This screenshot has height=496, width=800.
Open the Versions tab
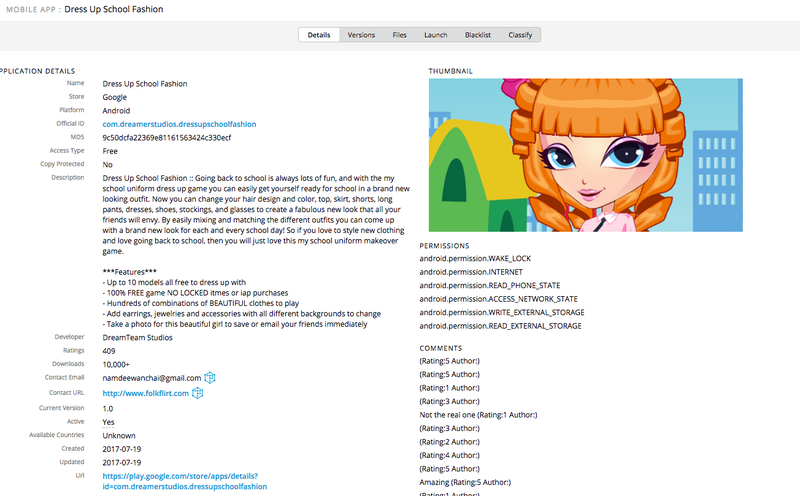tap(361, 35)
